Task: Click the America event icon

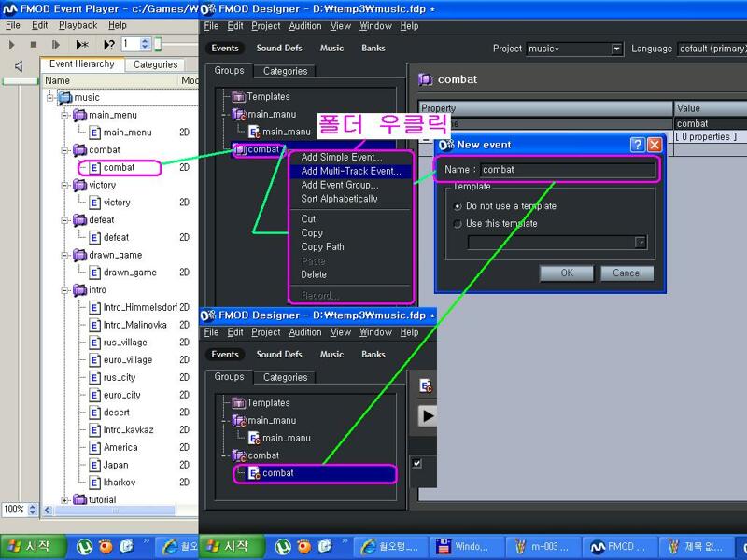Action: (95, 448)
